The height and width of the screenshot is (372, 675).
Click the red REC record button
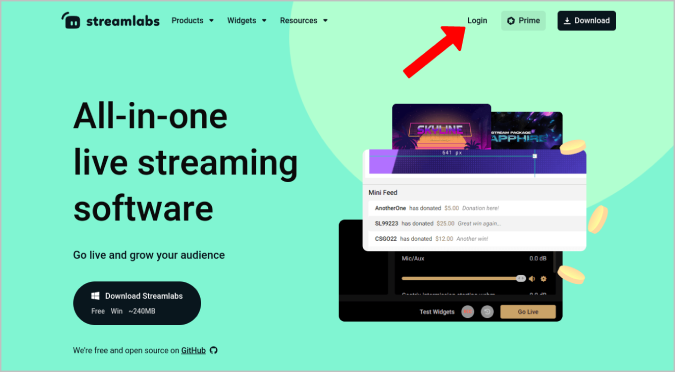tap(468, 312)
